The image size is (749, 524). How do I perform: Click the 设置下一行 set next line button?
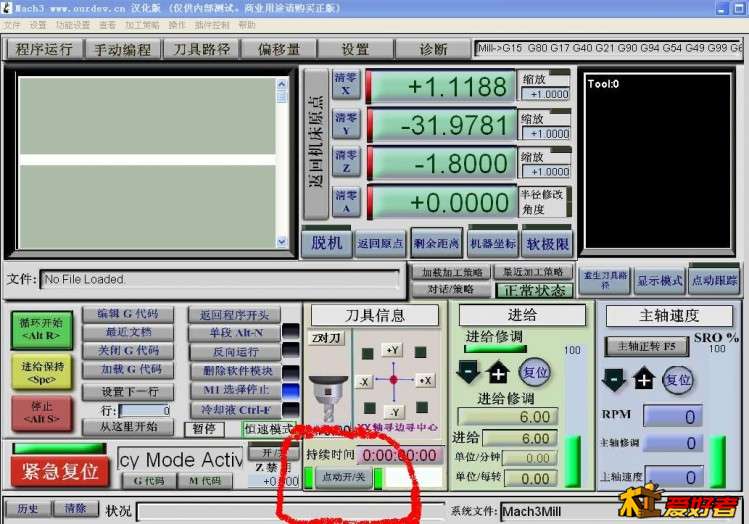tap(128, 392)
